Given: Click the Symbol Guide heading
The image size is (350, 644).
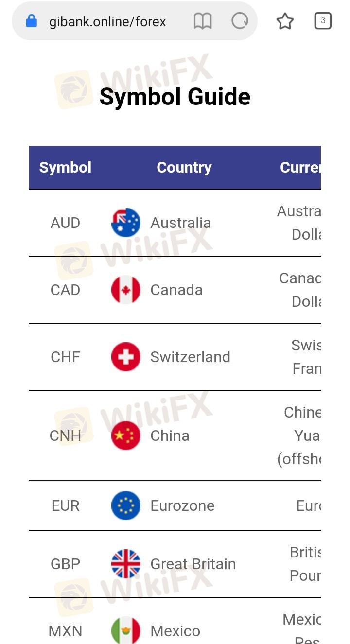Looking at the screenshot, I should (x=175, y=96).
